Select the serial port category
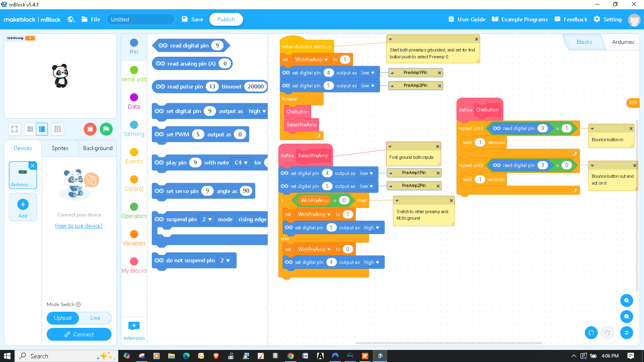 click(x=134, y=74)
